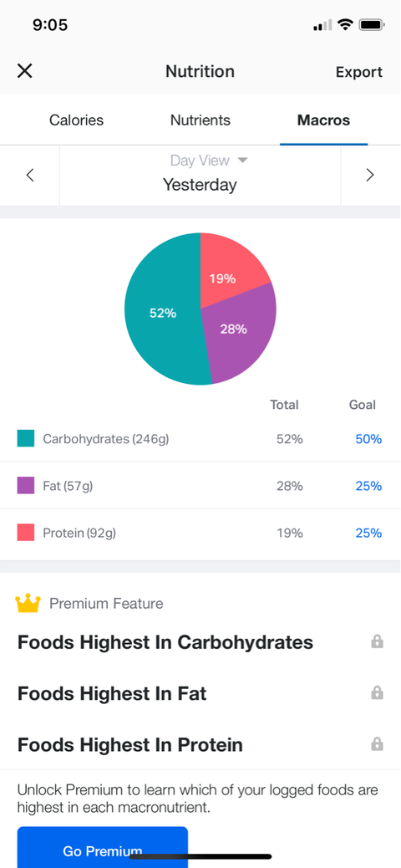This screenshot has height=868, width=401.
Task: Tap the Export button
Action: pyautogui.click(x=359, y=72)
